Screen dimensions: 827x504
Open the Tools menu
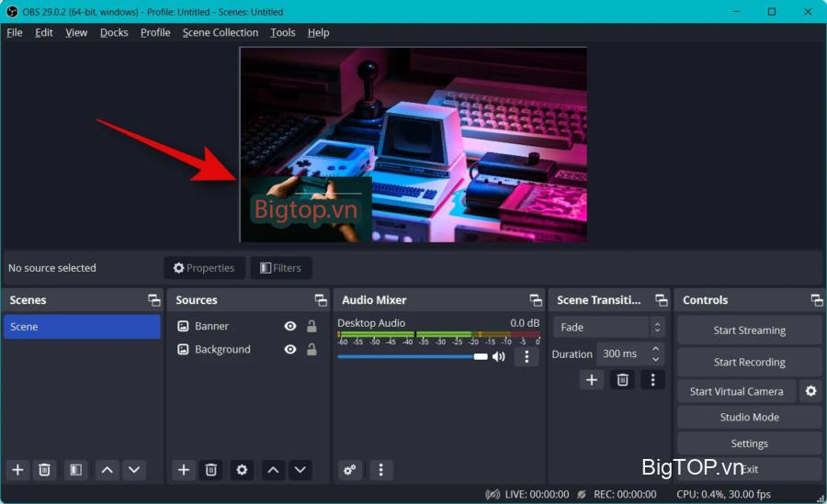pyautogui.click(x=283, y=33)
